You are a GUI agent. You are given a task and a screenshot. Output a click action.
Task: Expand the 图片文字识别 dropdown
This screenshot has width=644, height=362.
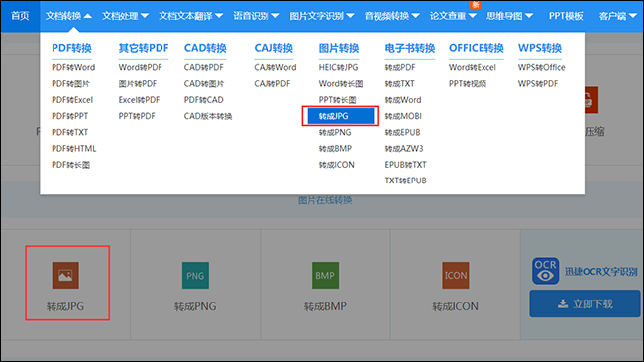(x=322, y=16)
